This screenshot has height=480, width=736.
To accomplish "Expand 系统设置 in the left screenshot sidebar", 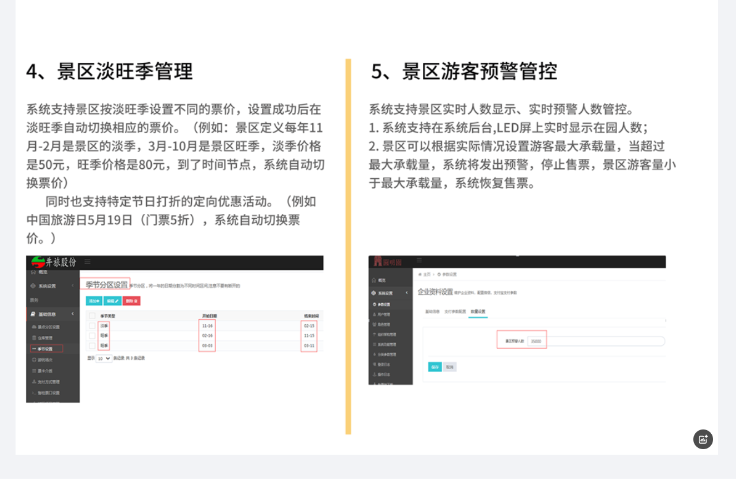I will [50, 286].
